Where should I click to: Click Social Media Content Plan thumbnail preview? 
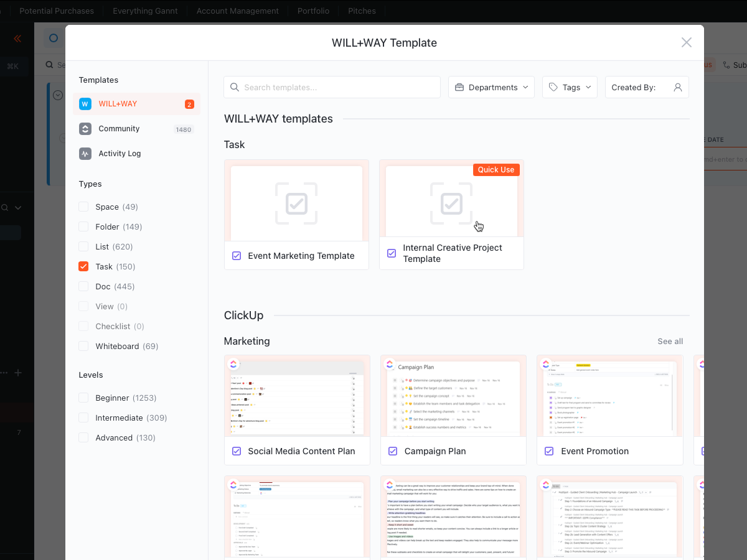pos(297,396)
